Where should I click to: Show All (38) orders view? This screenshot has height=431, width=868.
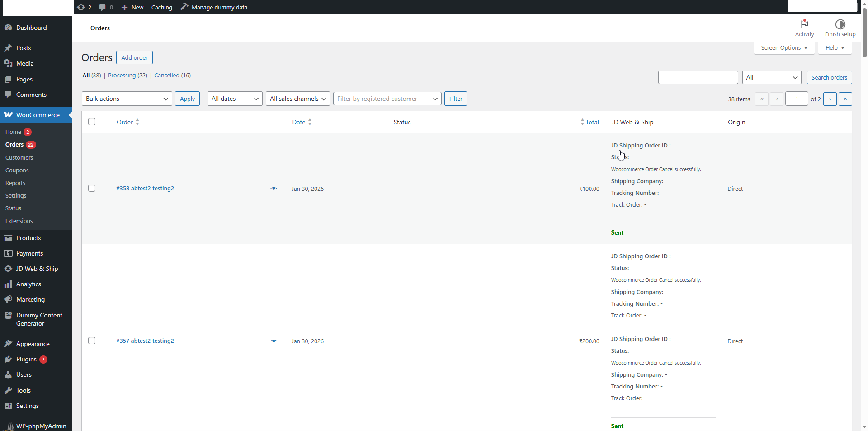(x=92, y=76)
